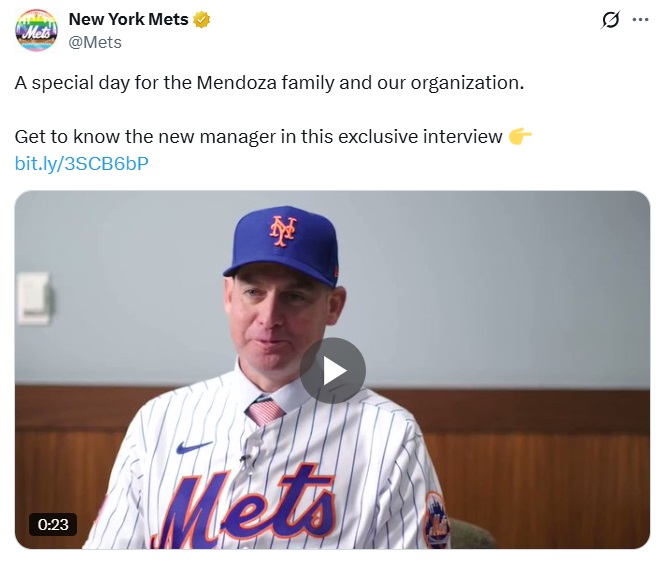Click the gold verified badge

point(202,20)
